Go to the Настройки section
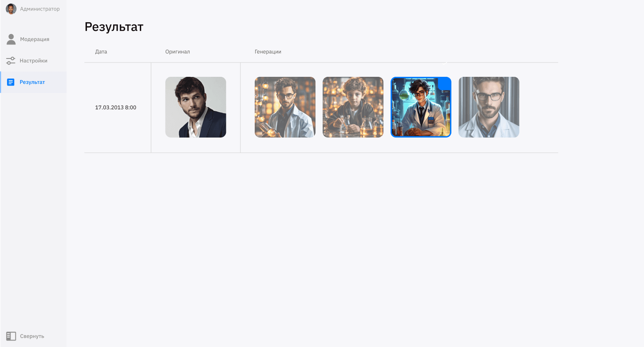The image size is (644, 347). (34, 61)
